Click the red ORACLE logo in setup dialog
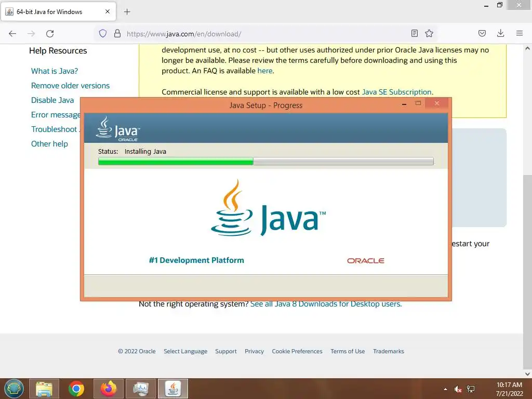The image size is (532, 399). 365,261
